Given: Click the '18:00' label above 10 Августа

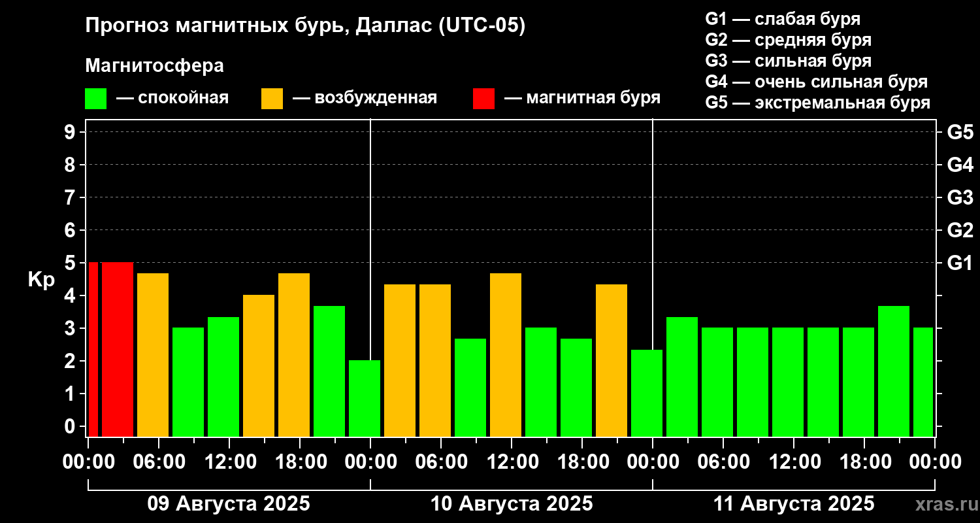Looking at the screenshot, I should coord(582,462).
